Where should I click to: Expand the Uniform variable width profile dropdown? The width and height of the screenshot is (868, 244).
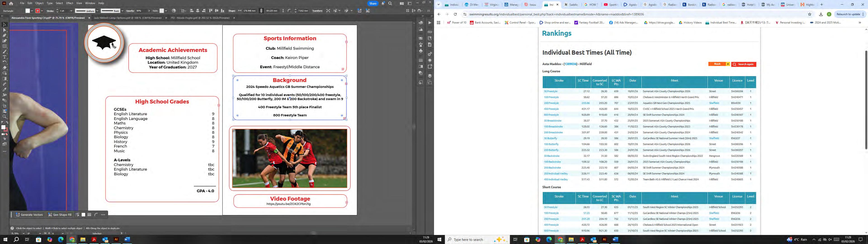point(97,11)
